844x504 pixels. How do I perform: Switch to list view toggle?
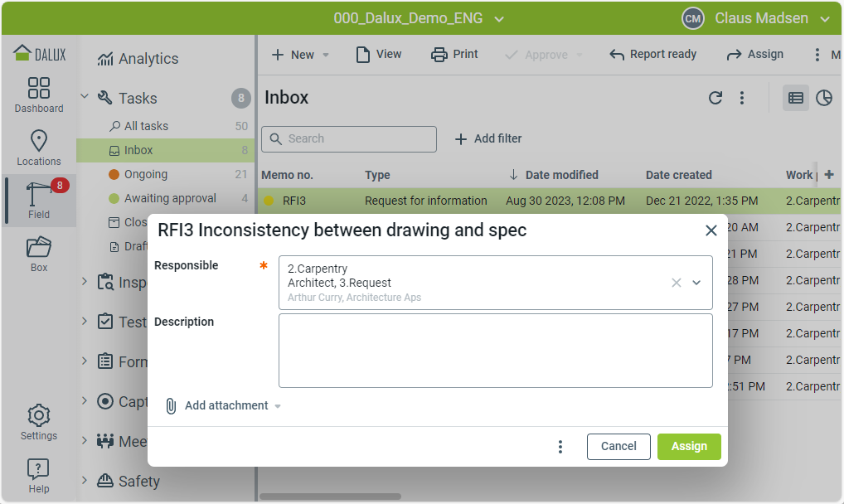796,98
